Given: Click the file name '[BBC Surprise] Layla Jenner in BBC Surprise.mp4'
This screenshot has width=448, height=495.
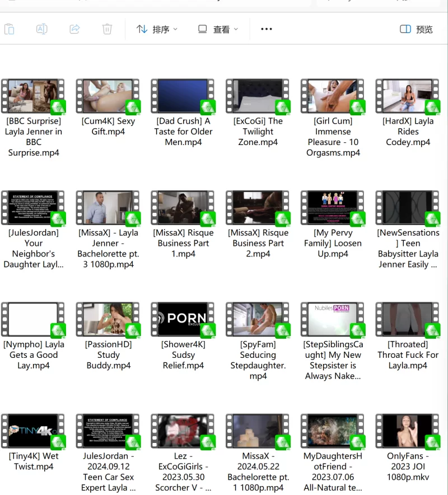Looking at the screenshot, I should [34, 137].
